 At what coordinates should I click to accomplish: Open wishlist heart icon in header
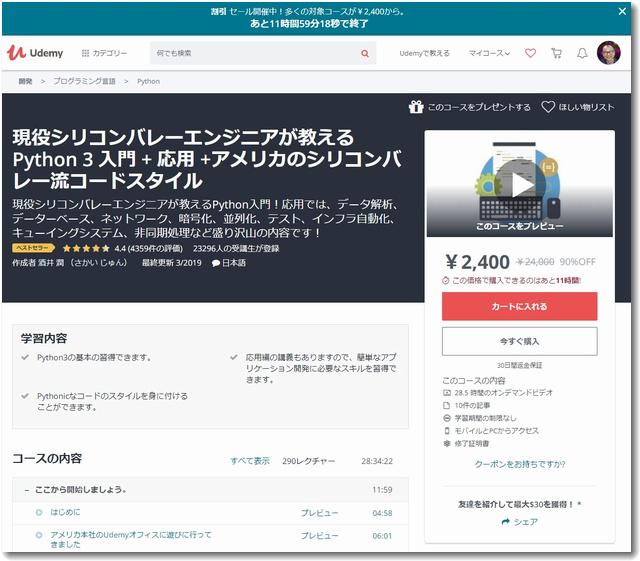point(530,53)
